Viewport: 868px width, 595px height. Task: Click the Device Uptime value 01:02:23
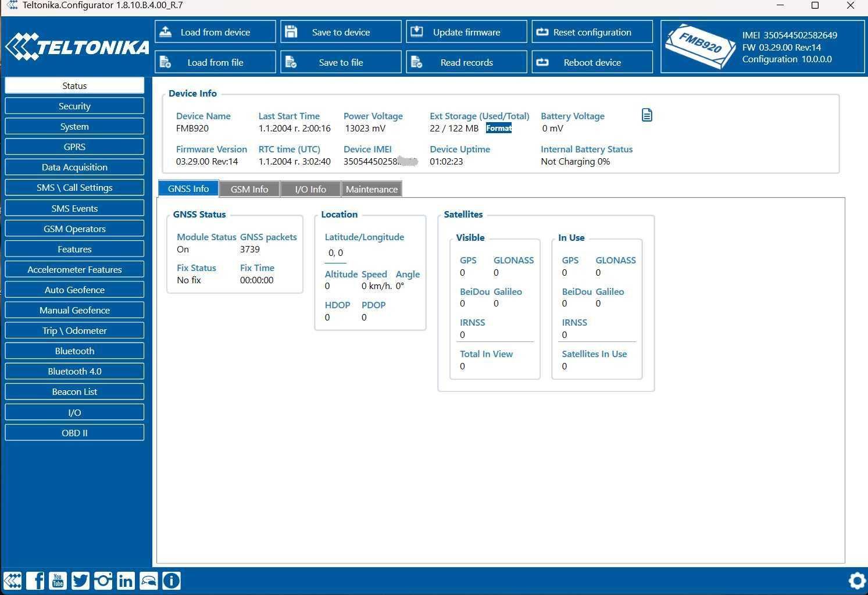point(446,161)
